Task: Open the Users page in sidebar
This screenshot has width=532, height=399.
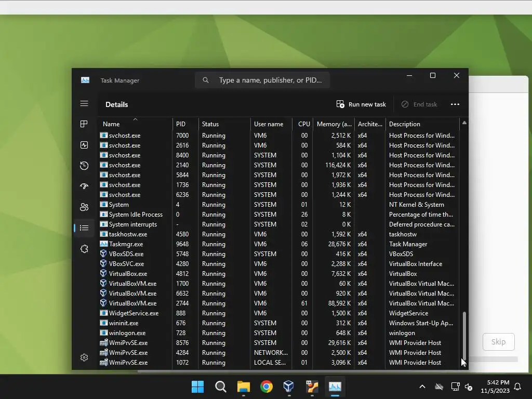Action: [84, 207]
